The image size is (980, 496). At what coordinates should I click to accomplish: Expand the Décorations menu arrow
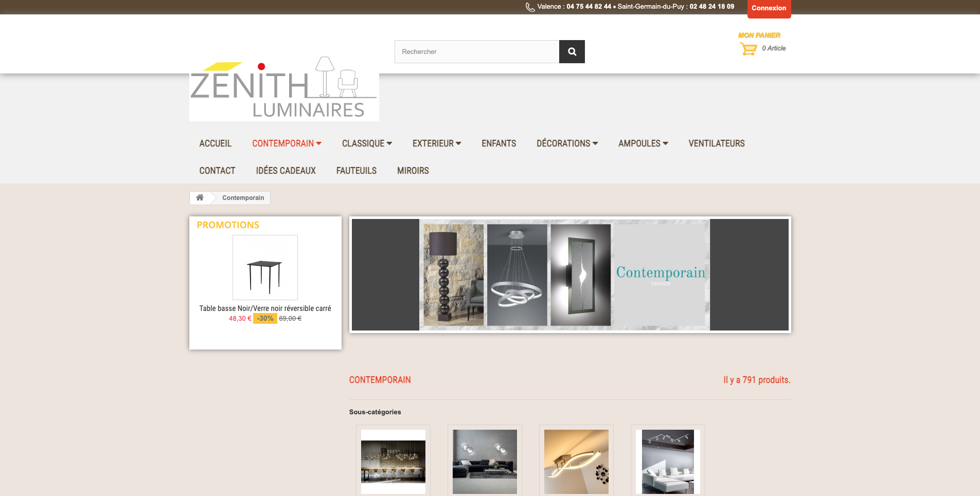[x=595, y=143]
